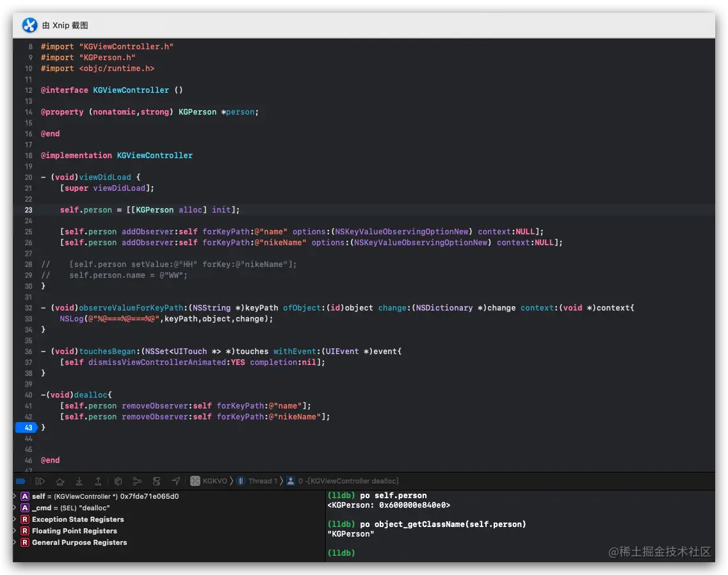The image size is (728, 575).
Task: Click the breakpoint marker on line 43
Action: pyautogui.click(x=26, y=427)
